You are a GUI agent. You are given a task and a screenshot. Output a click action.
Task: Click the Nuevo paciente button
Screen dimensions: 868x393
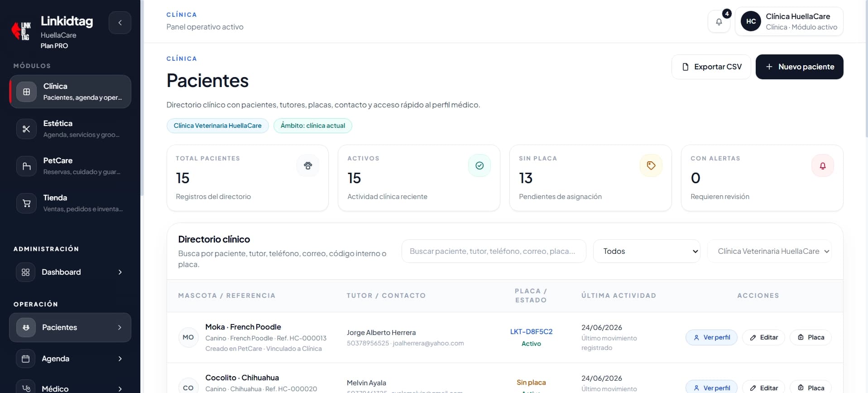tap(799, 67)
